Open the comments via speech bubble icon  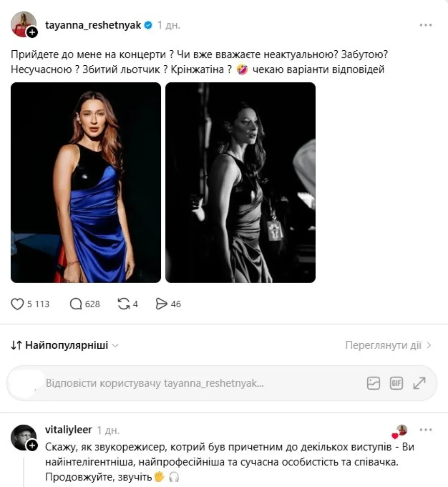click(x=76, y=304)
